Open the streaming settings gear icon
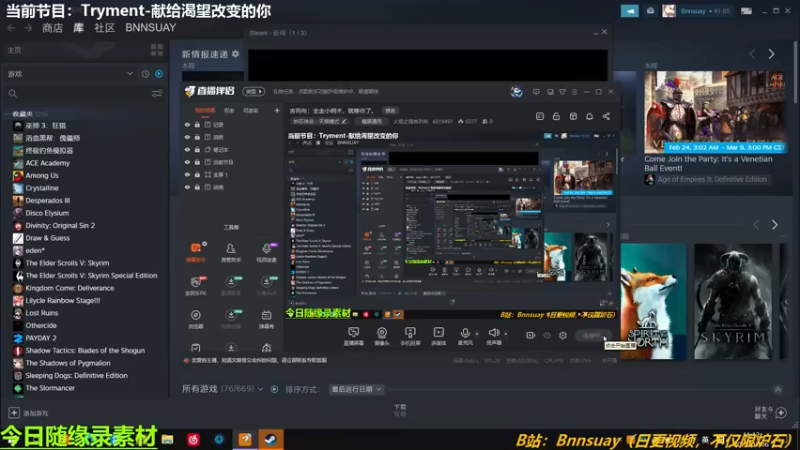 [x=563, y=335]
